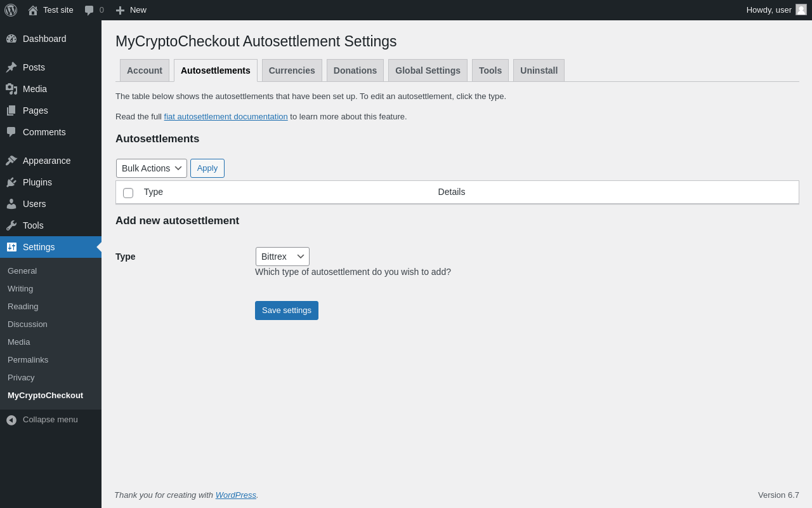812x508 pixels.
Task: Switch to the Currencies tab
Action: pos(292,70)
